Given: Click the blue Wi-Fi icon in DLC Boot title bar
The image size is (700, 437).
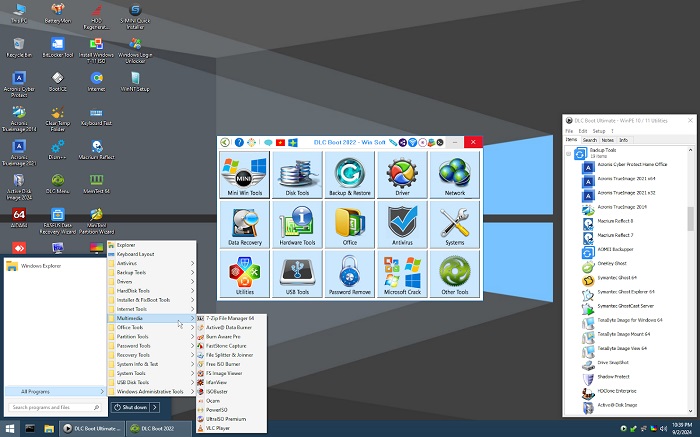Looking at the screenshot, I should pyautogui.click(x=412, y=142).
